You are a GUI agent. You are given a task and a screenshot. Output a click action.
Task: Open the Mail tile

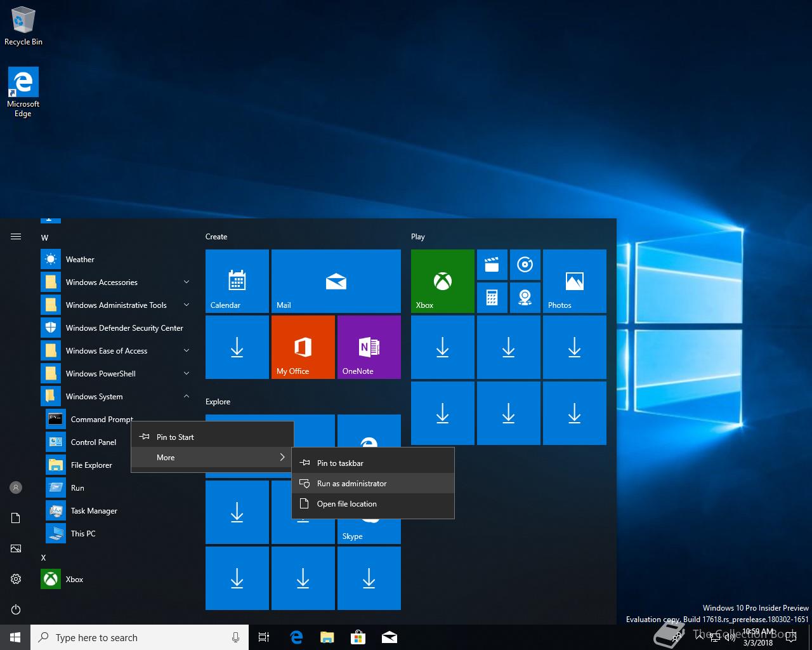(x=336, y=281)
